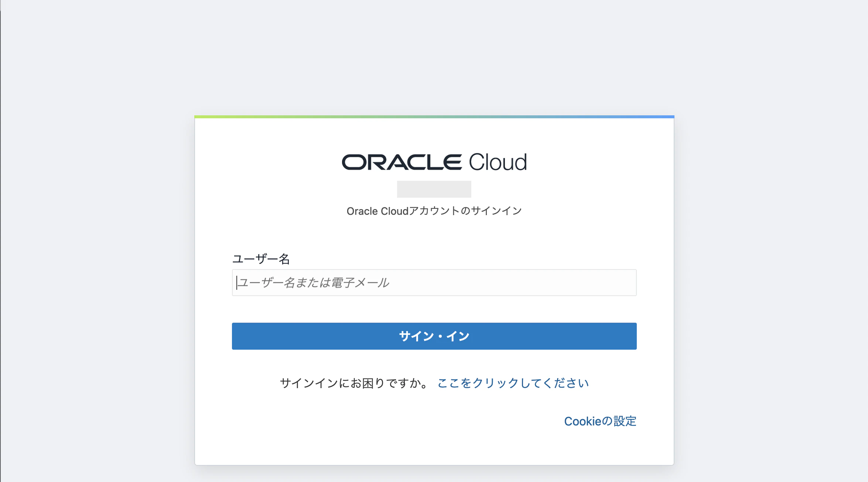Image resolution: width=868 pixels, height=482 pixels.
Task: Open Cookieの設定 link
Action: click(600, 421)
